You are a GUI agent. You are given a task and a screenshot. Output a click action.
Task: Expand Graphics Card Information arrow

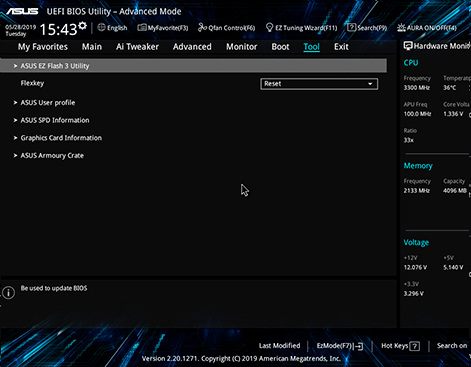coord(15,138)
